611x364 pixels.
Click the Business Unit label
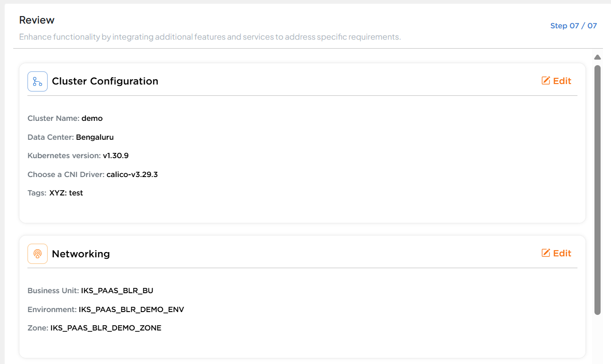(53, 290)
